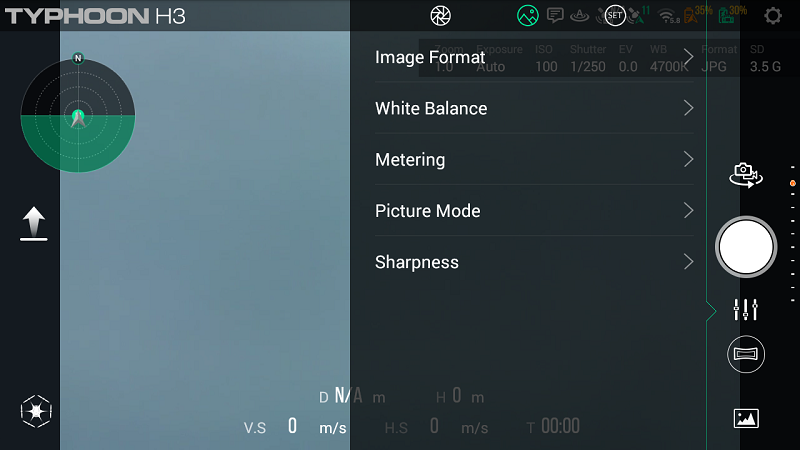Tap the green image settings icon
This screenshot has height=450, width=800.
point(528,16)
